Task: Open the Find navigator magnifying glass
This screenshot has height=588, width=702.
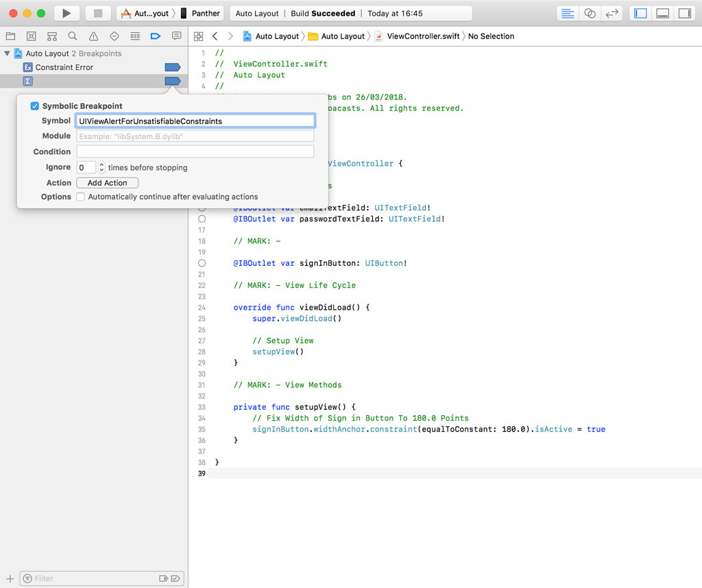Action: pos(72,36)
